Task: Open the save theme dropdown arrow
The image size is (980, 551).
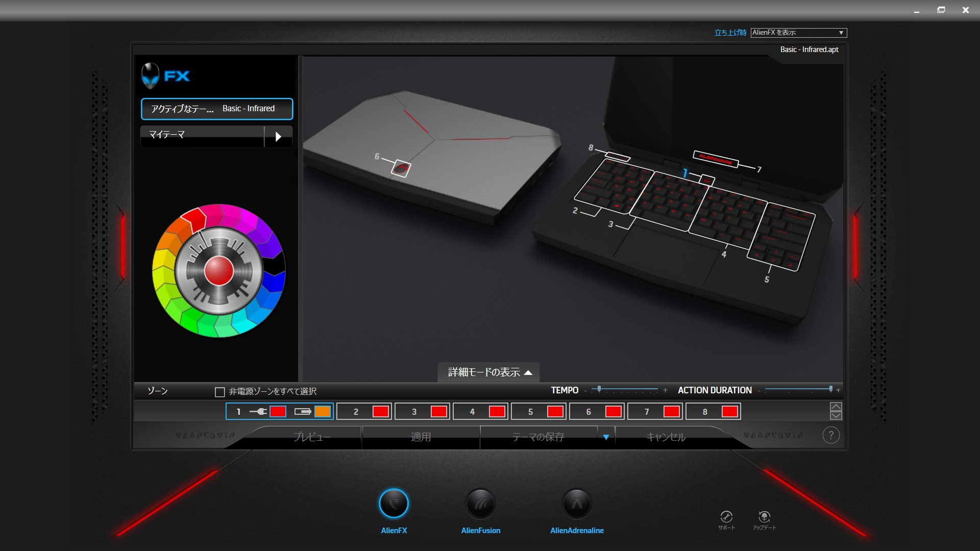Action: coord(606,437)
